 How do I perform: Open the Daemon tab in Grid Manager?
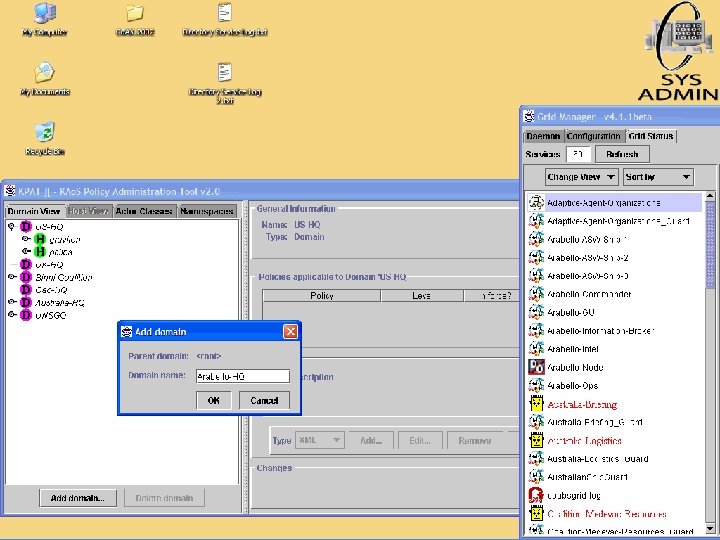click(x=543, y=136)
